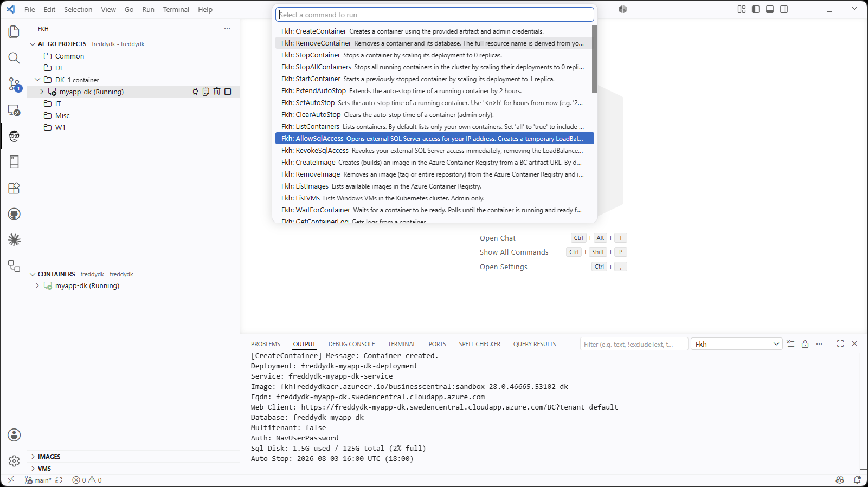Open the Remote Explorer view
The height and width of the screenshot is (487, 868).
(x=14, y=110)
